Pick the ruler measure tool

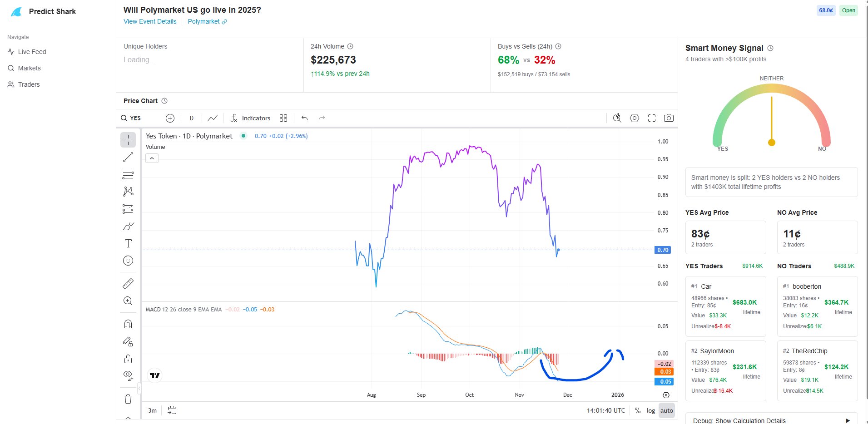coord(128,284)
